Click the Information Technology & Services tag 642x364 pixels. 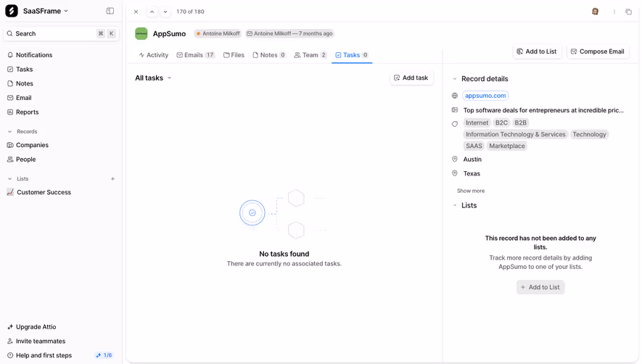click(516, 134)
